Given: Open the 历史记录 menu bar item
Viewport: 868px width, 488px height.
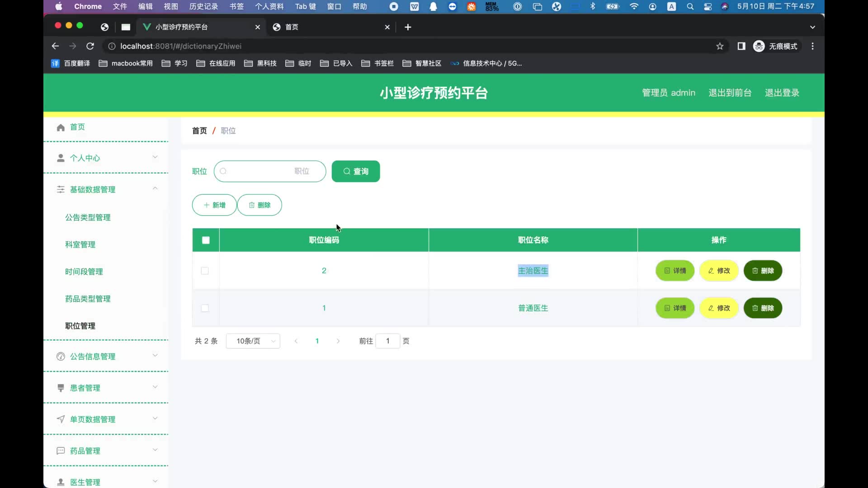Looking at the screenshot, I should click(x=203, y=6).
